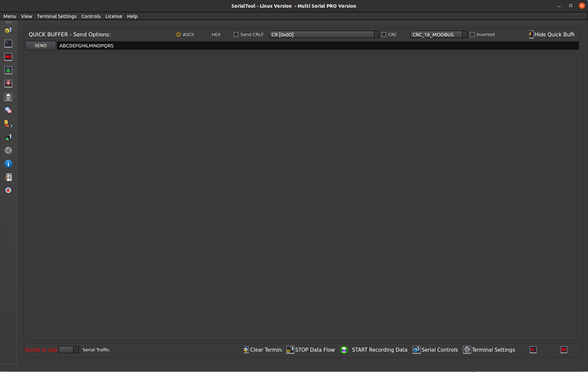Open Terminal Settings from bottom toolbar
This screenshot has width=588, height=372.
[489, 349]
